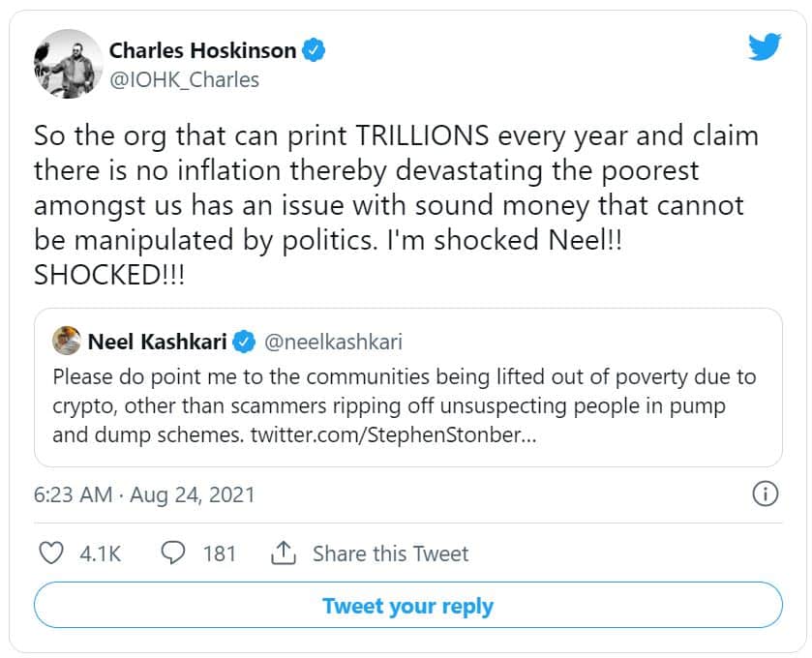Click the 181 replies count
The height and width of the screenshot is (658, 812).
click(220, 553)
